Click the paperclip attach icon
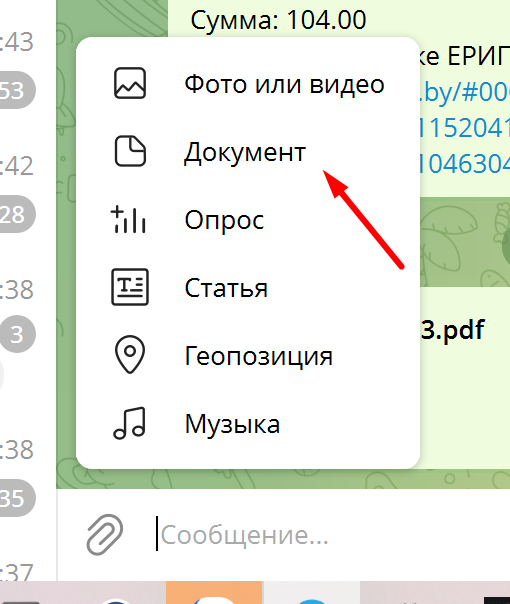The image size is (510, 604). coord(105,535)
